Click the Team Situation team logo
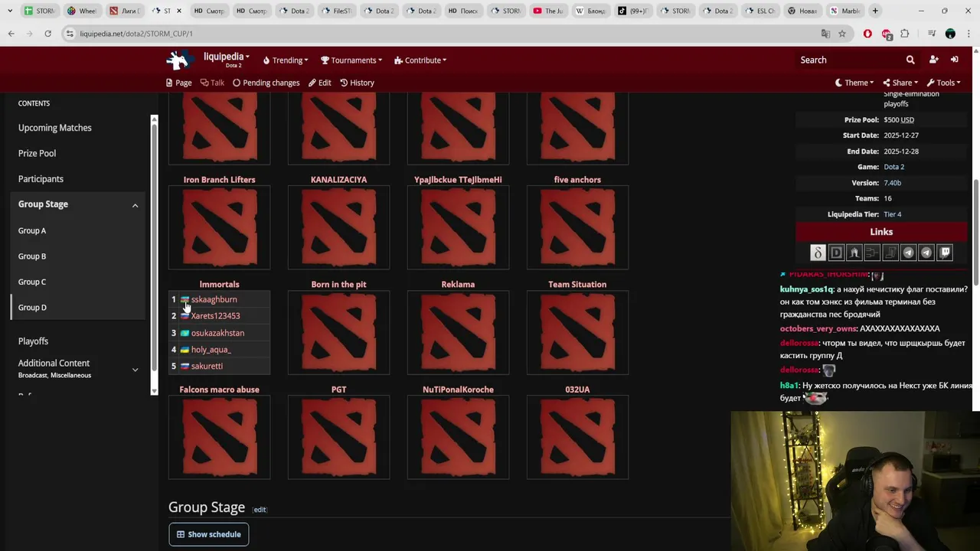Viewport: 980px width, 551px height. [x=577, y=332]
